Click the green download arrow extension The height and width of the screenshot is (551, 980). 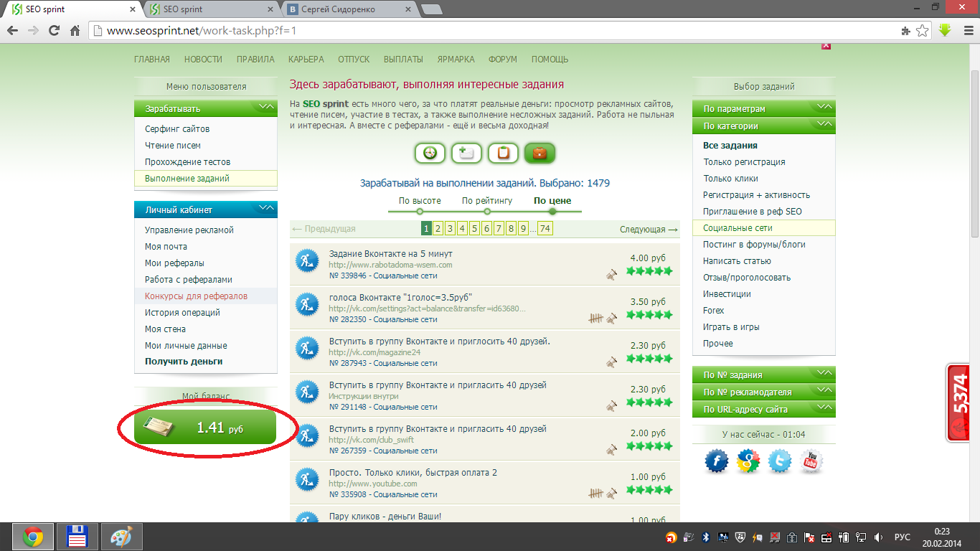pyautogui.click(x=945, y=31)
